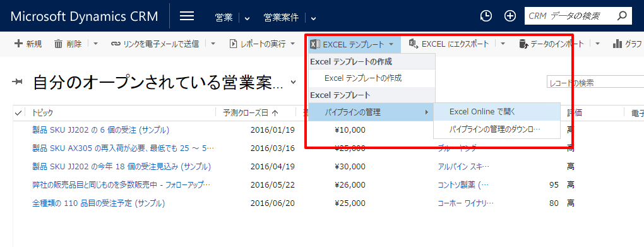Screen dimensions: 644x247
Task: Open recently viewed items clock icon
Action: click(486, 16)
